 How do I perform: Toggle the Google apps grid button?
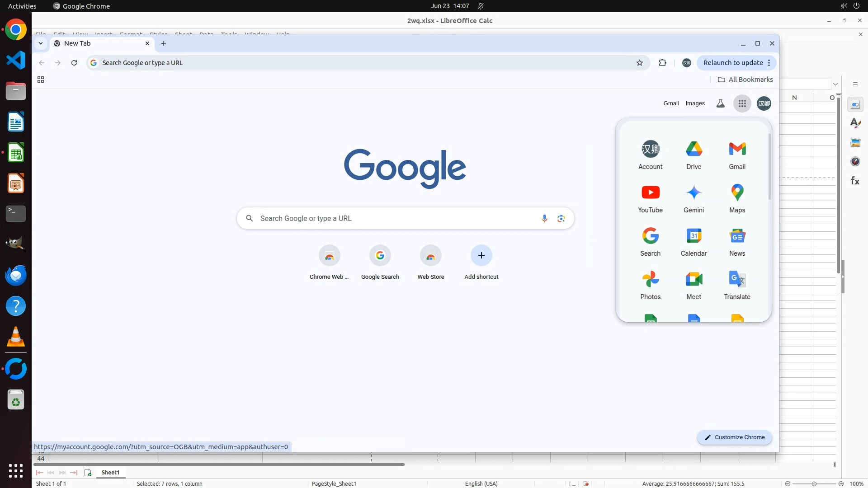click(742, 103)
